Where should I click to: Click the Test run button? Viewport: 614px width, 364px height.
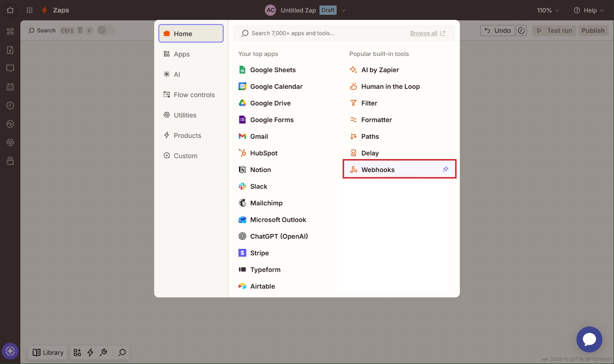[554, 31]
